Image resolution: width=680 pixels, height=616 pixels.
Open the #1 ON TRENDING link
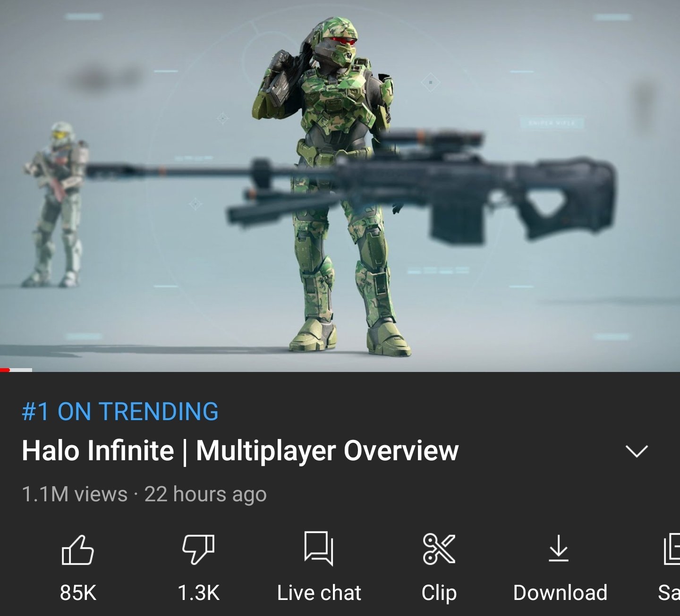coord(120,411)
